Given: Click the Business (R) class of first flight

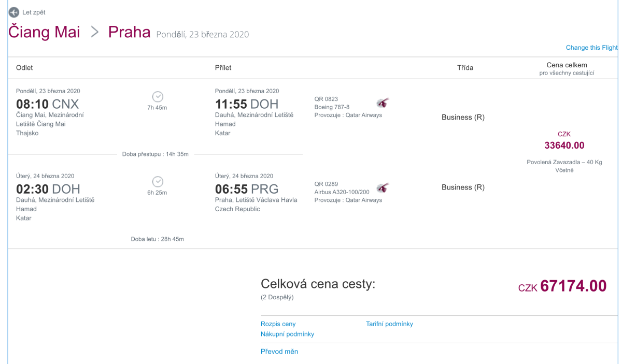Looking at the screenshot, I should pyautogui.click(x=463, y=117).
